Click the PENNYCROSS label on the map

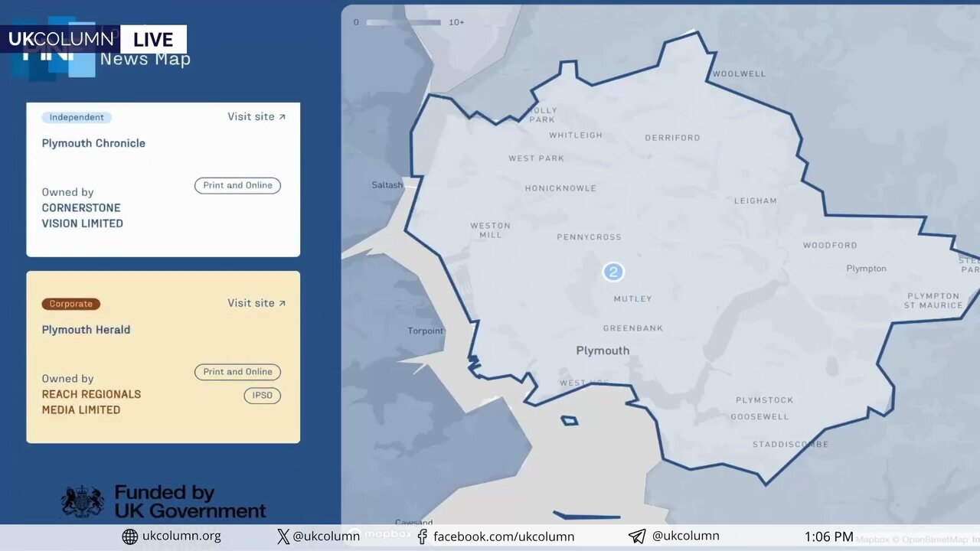click(x=589, y=237)
